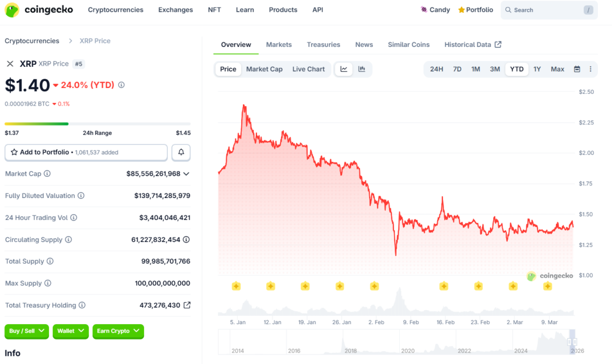The image size is (612, 364).
Task: Click the YTD range button
Action: pyautogui.click(x=517, y=69)
